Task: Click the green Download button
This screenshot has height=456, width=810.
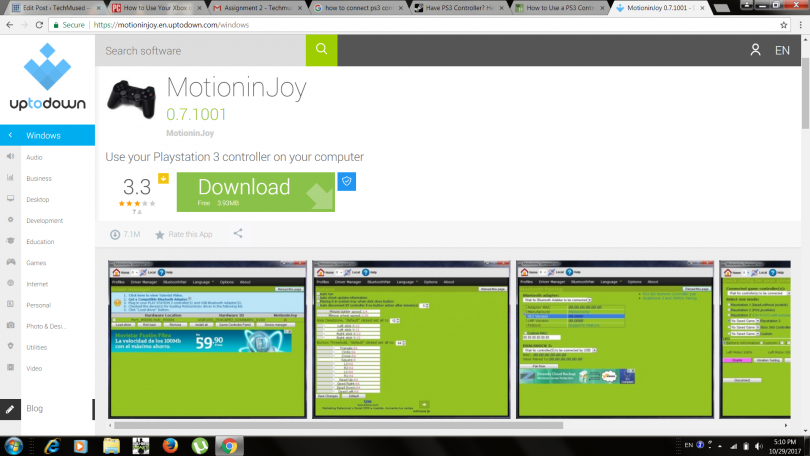Action: [255, 191]
